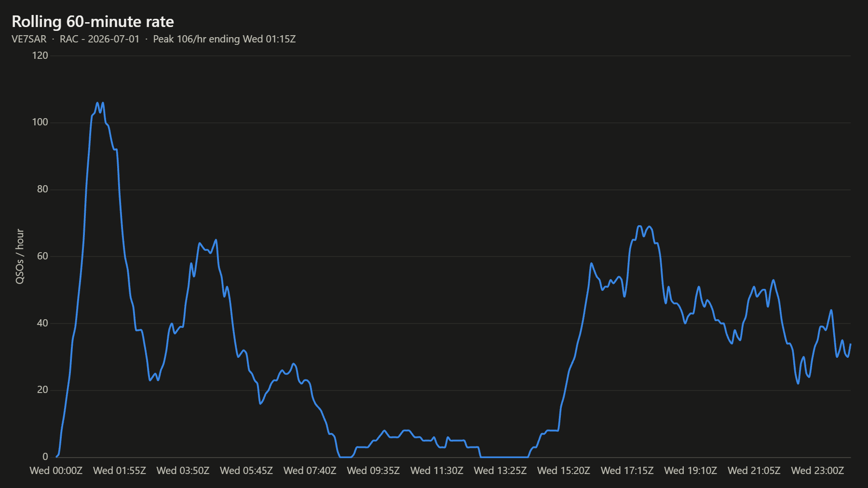Viewport: 868px width, 488px height.
Task: Click the y-axis tick label 100
Action: click(40, 122)
